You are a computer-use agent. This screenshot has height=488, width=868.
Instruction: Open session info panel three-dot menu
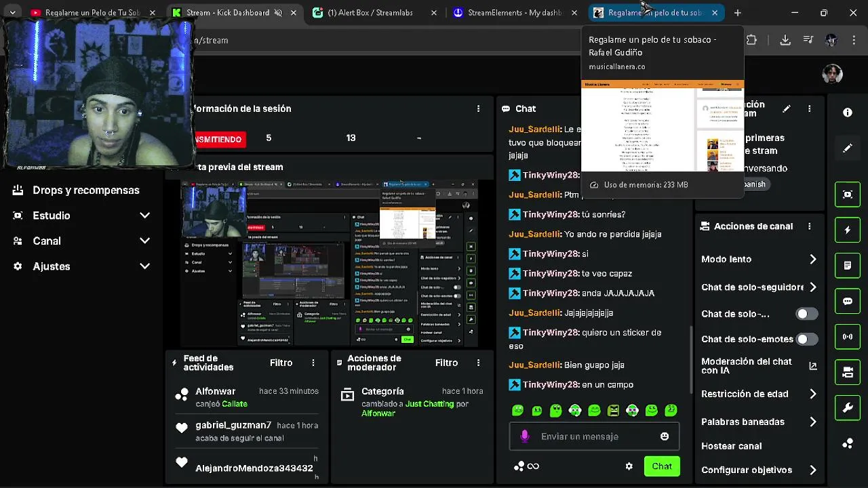point(478,108)
